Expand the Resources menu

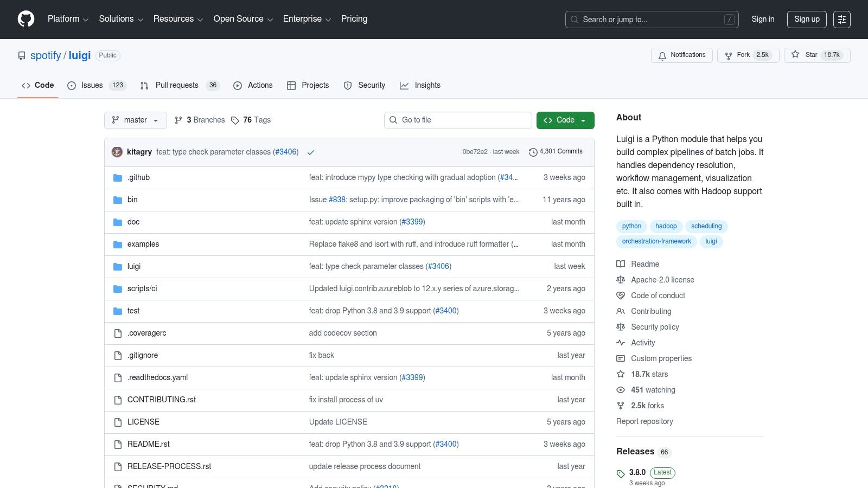coord(178,19)
